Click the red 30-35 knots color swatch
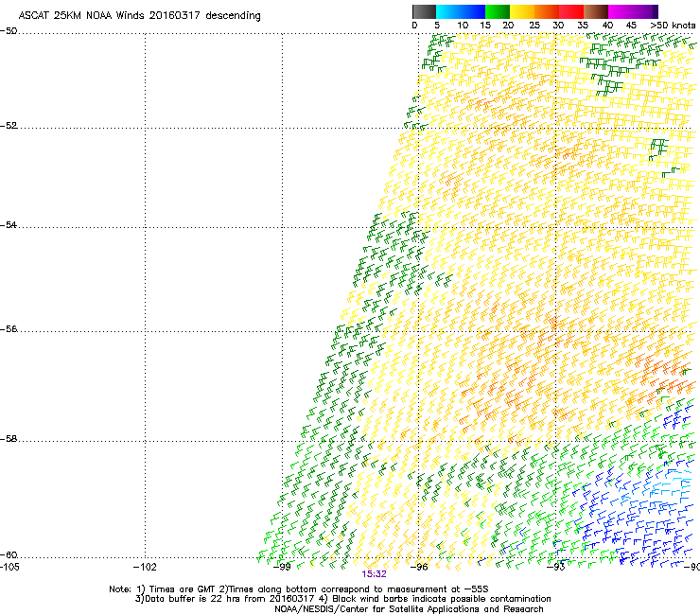Viewport: 700px width, 615px height. tap(571, 11)
